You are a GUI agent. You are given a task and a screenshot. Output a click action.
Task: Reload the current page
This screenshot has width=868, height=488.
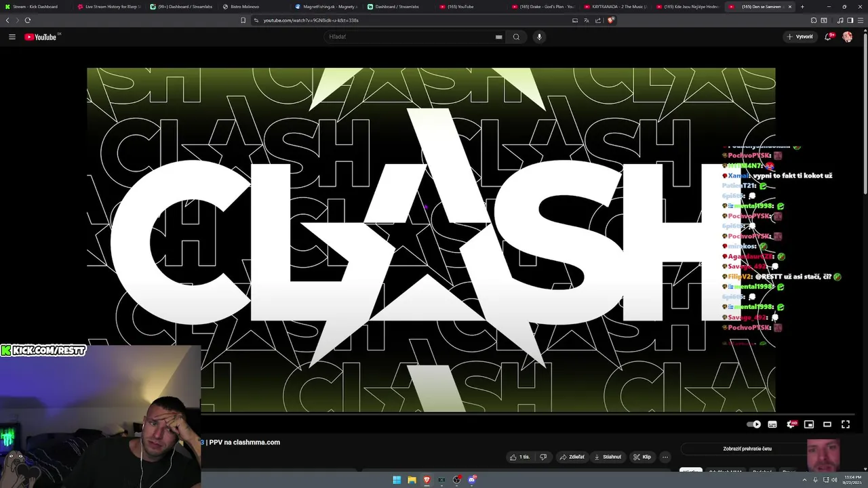(28, 20)
